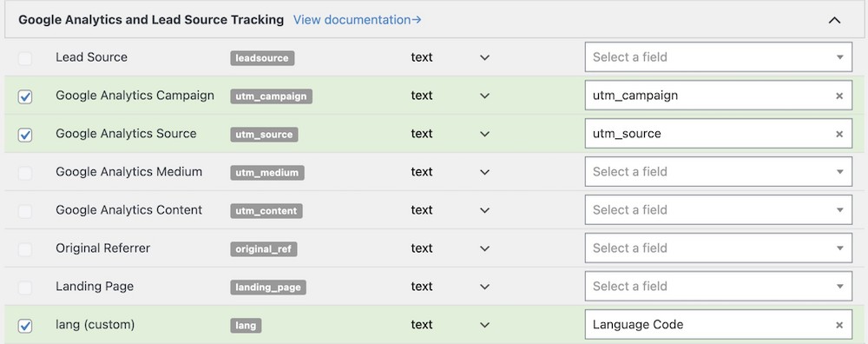Viewport: 868px width, 344px height.
Task: Open the Select a field box for Google Analytics Medium
Action: (718, 172)
